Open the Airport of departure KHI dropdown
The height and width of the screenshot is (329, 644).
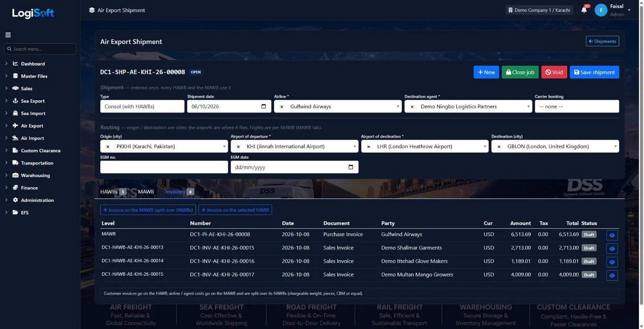(295, 146)
